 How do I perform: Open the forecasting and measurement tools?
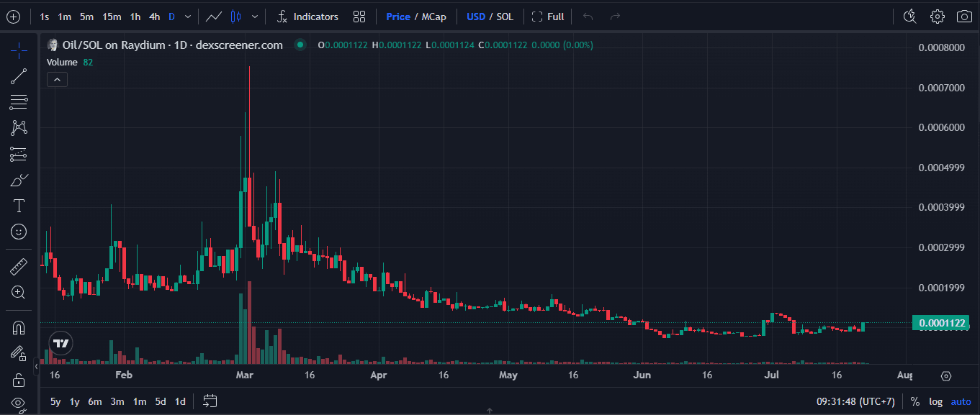pyautogui.click(x=19, y=154)
